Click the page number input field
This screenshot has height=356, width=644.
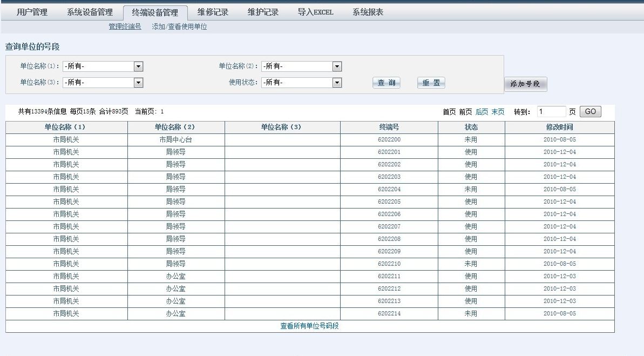tap(551, 112)
